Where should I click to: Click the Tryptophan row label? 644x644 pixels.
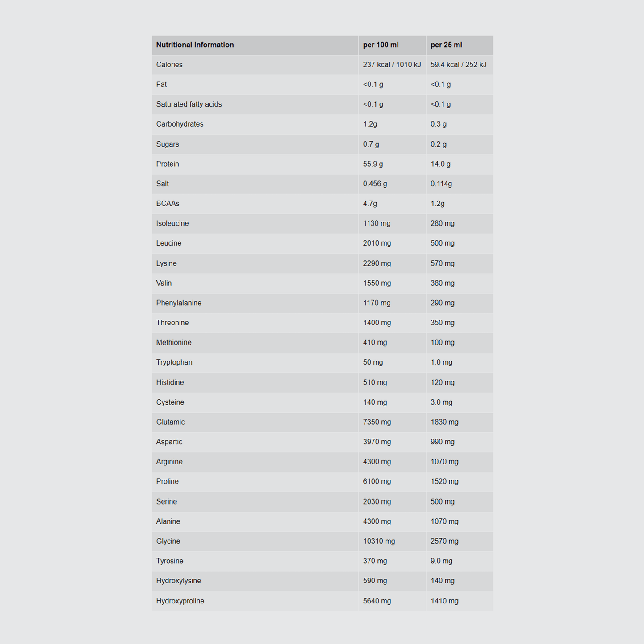tap(174, 362)
